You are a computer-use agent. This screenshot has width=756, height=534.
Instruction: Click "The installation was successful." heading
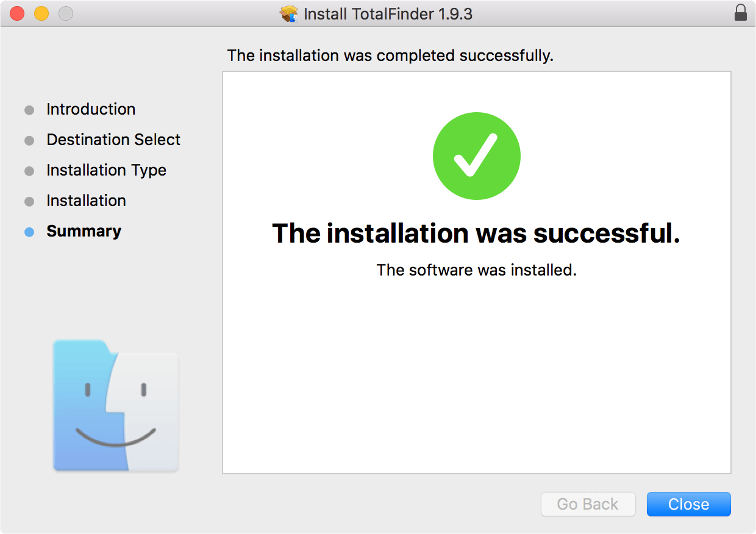coord(476,233)
